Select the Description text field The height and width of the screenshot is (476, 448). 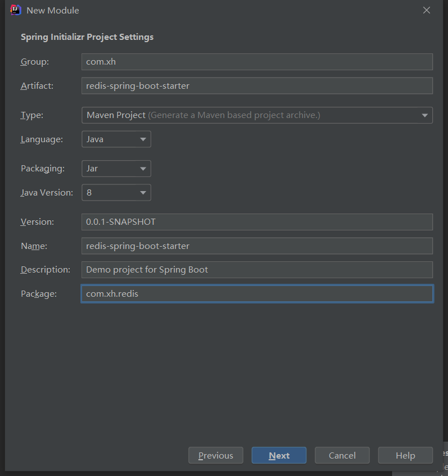[x=257, y=270]
